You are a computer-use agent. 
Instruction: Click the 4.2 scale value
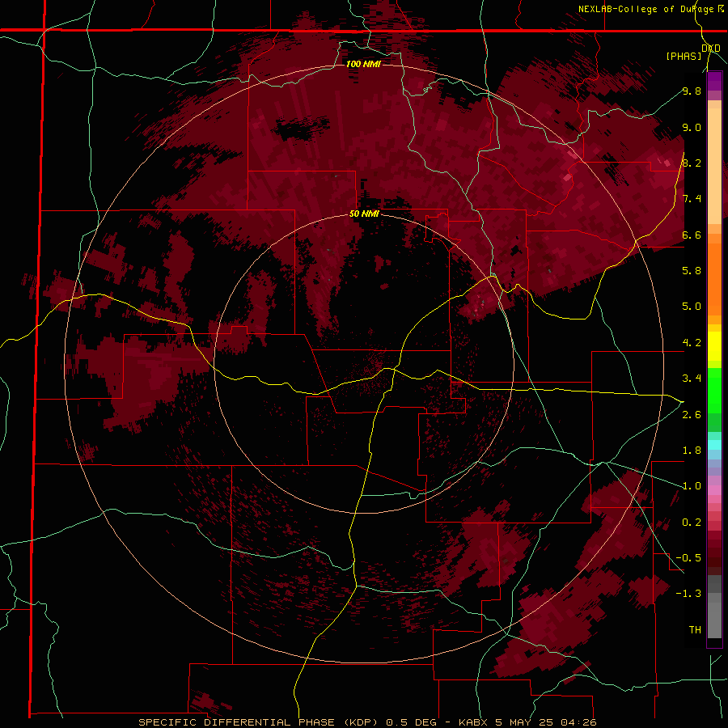[x=692, y=343]
